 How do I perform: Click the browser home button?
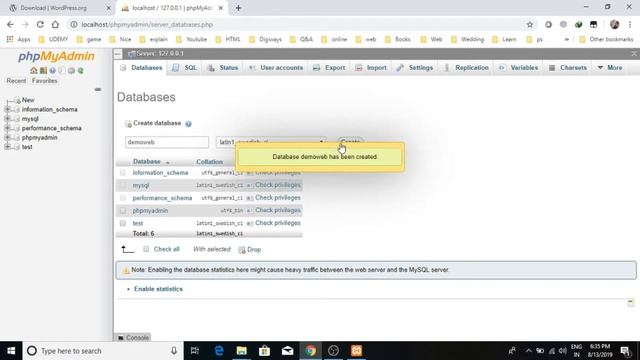pyautogui.click(x=55, y=24)
